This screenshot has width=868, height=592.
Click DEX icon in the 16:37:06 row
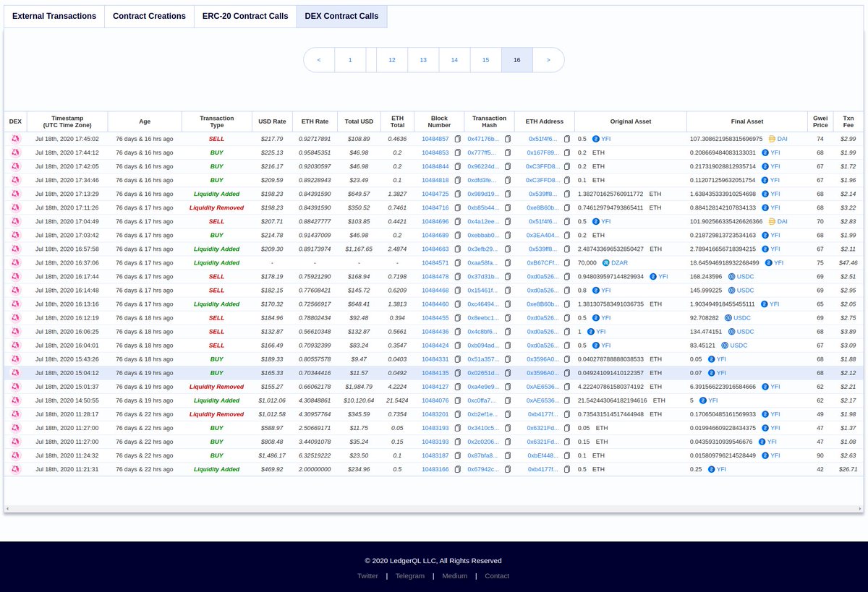tap(15, 263)
